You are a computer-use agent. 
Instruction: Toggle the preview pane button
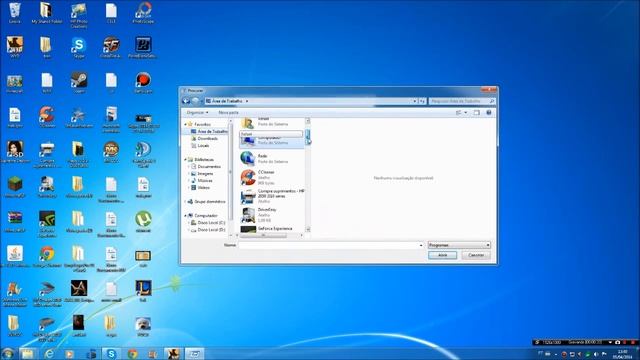476,113
